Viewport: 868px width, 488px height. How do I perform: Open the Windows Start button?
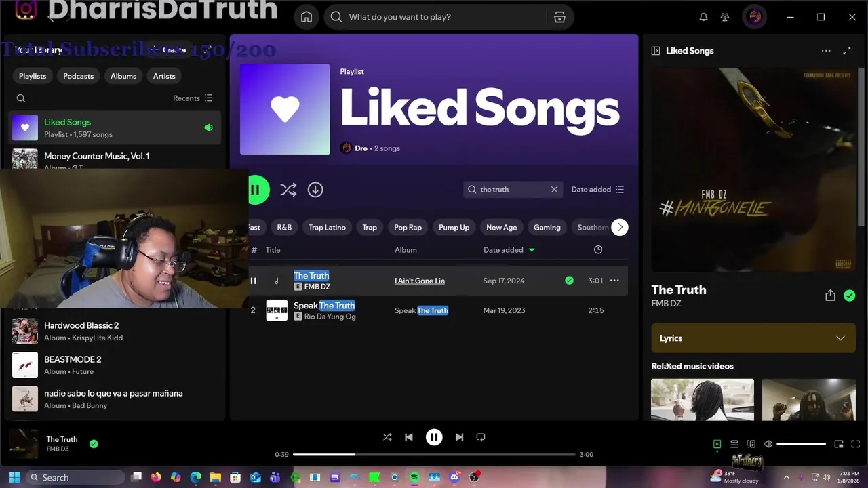pyautogui.click(x=14, y=477)
